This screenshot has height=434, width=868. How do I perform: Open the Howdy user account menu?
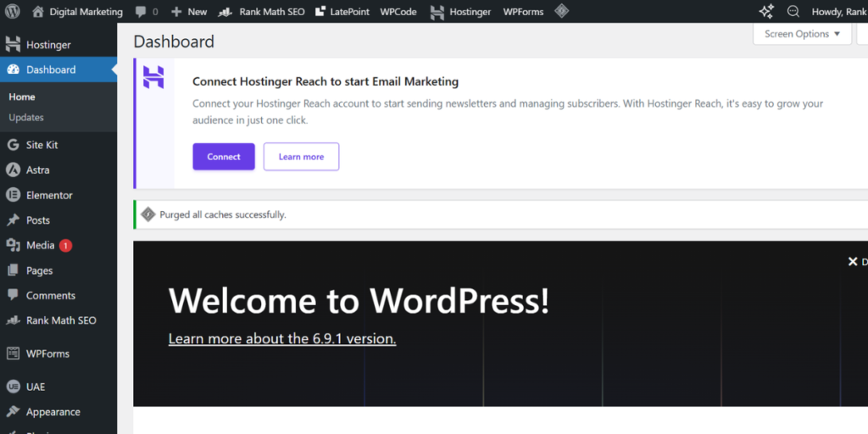(x=839, y=12)
